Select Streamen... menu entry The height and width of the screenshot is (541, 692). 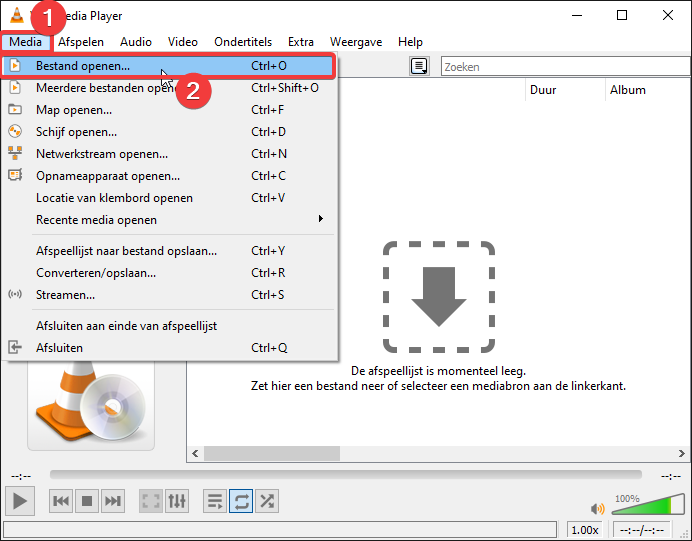(170, 295)
